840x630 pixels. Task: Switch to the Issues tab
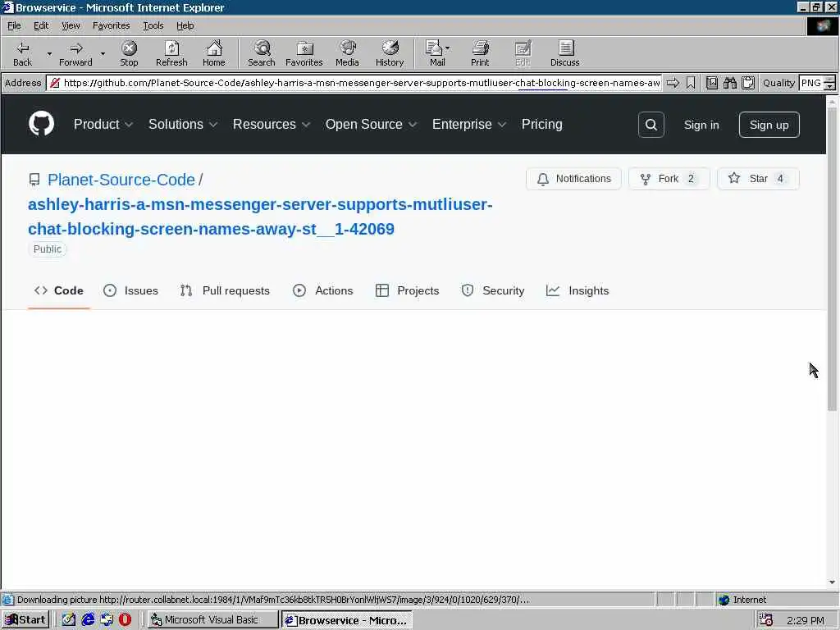pos(130,290)
